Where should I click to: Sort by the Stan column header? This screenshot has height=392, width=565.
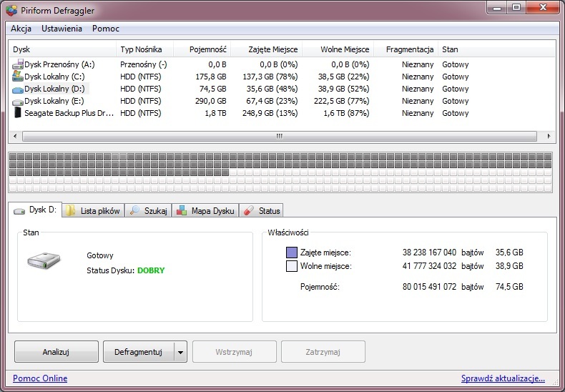pos(496,49)
